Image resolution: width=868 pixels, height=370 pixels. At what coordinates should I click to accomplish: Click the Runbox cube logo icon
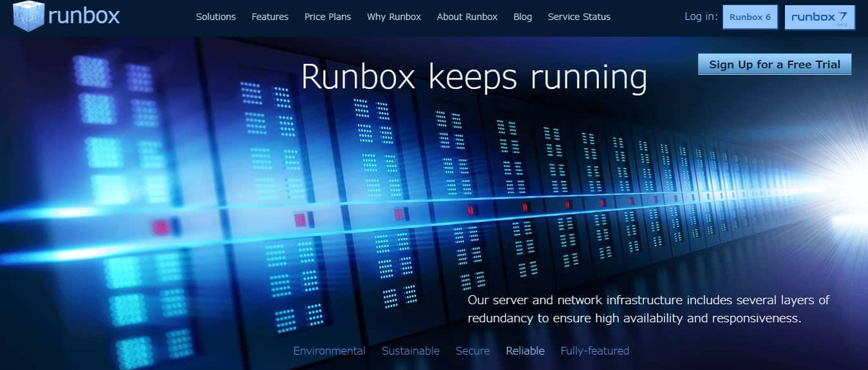(x=28, y=16)
